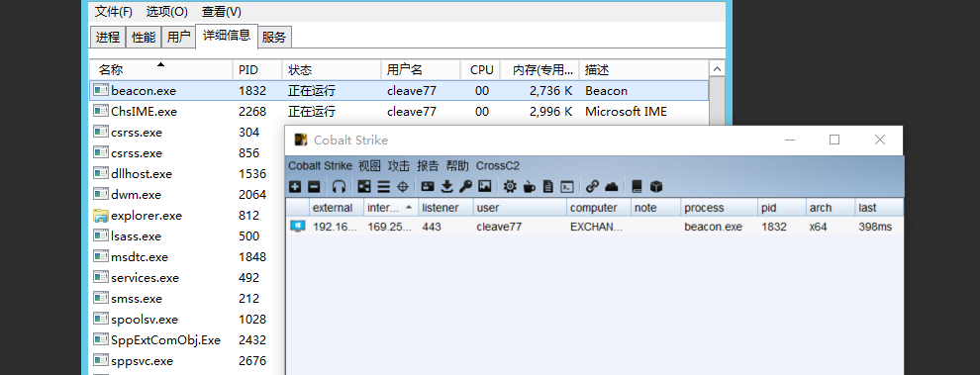Select the 详细信息 tab
980x375 pixels.
point(227,36)
